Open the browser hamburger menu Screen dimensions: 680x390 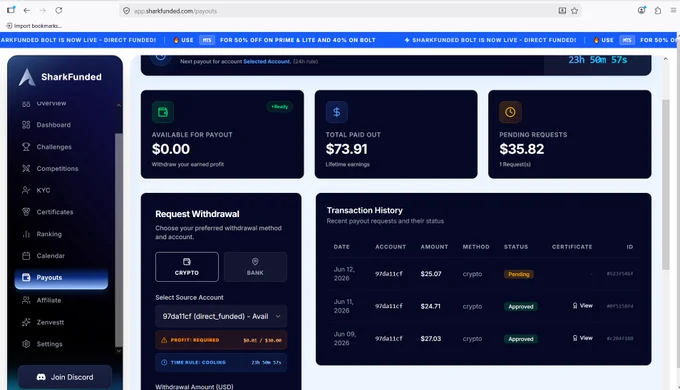(x=673, y=10)
